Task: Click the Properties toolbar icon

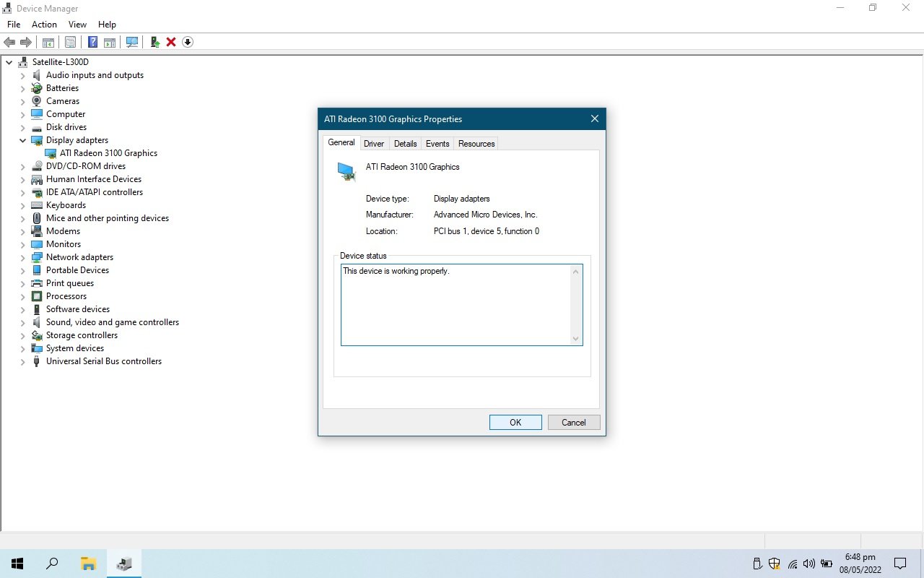Action: pyautogui.click(x=71, y=42)
